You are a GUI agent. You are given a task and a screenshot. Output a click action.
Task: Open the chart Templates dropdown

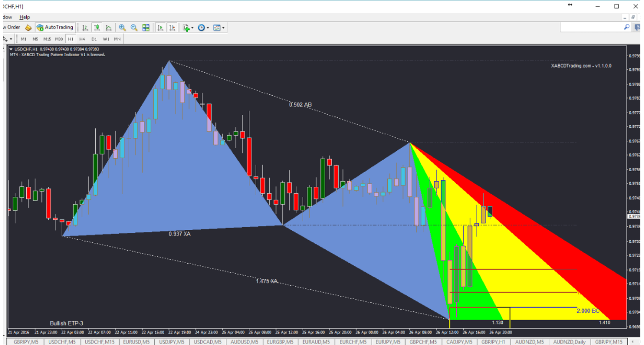(217, 27)
